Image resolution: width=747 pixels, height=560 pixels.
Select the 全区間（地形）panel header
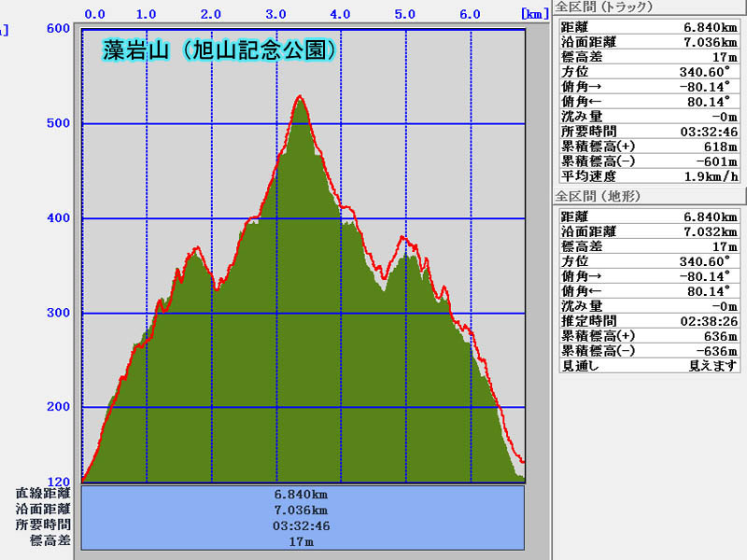click(598, 196)
